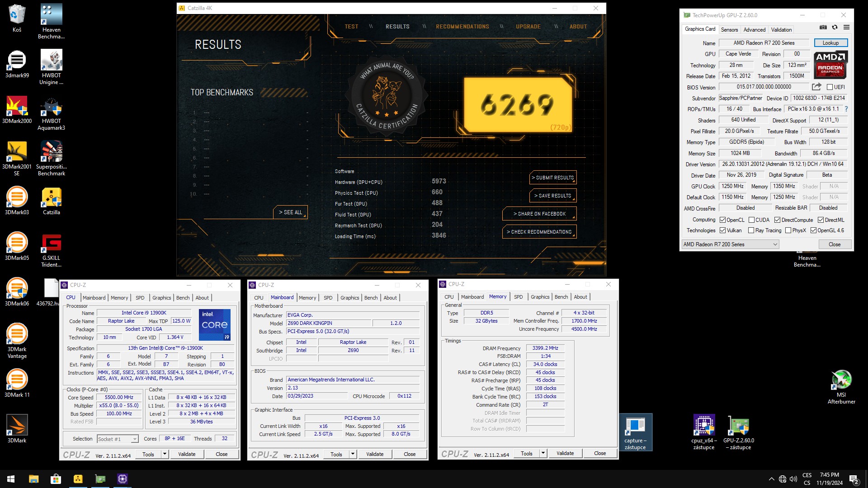Open HWBOT Unigine Heaven shortcut
The image size is (868, 488).
tap(51, 67)
